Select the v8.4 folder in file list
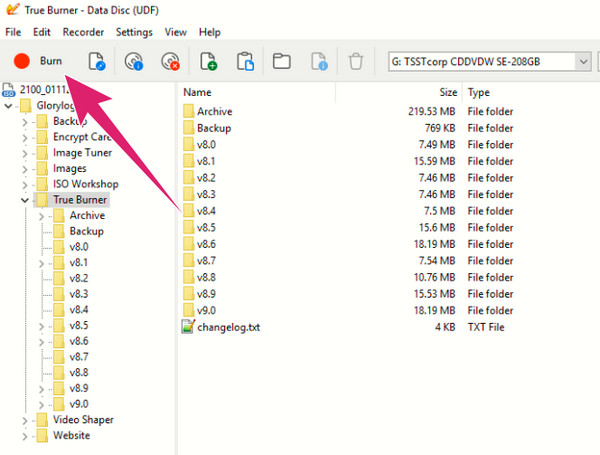The height and width of the screenshot is (455, 600). (x=206, y=211)
